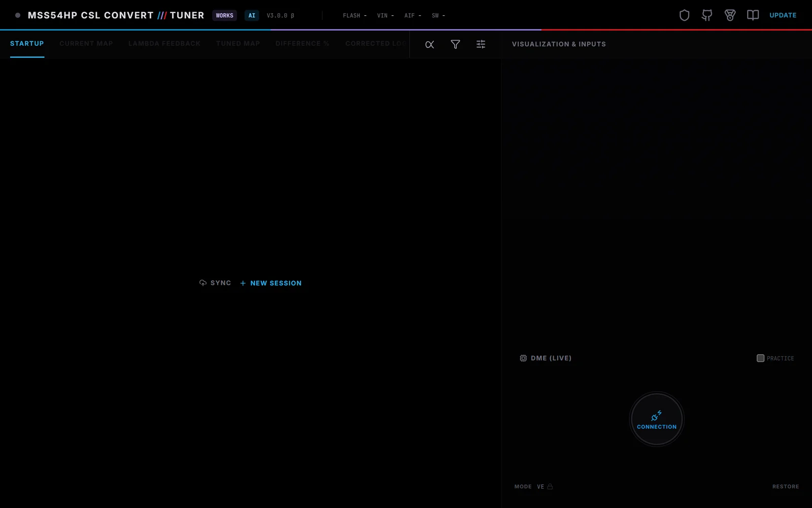812x508 pixels.
Task: Open the Current Map tab
Action: coord(86,44)
